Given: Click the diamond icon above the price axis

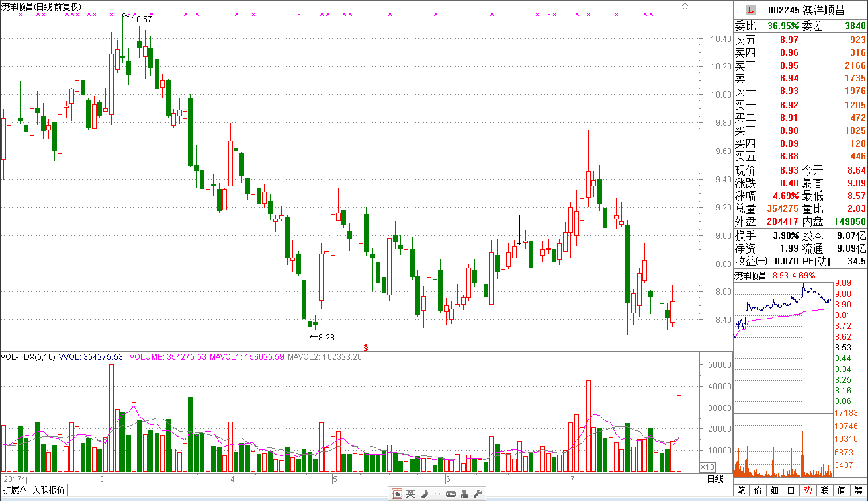Looking at the screenshot, I should point(685,5).
